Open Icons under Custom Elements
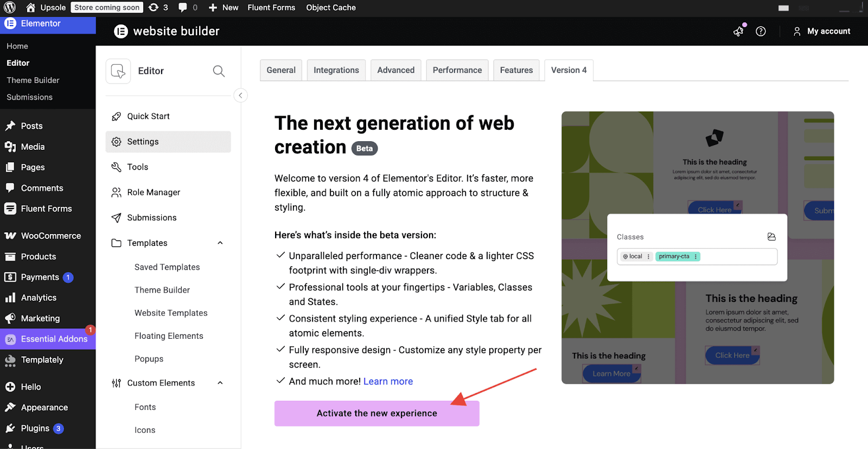This screenshot has width=868, height=449. 145,430
